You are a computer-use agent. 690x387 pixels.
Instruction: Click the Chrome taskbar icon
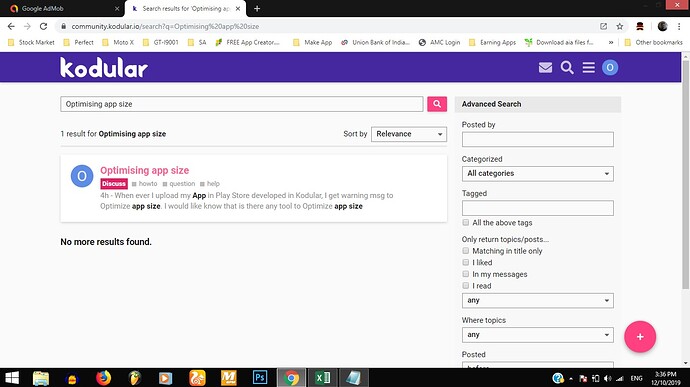291,378
